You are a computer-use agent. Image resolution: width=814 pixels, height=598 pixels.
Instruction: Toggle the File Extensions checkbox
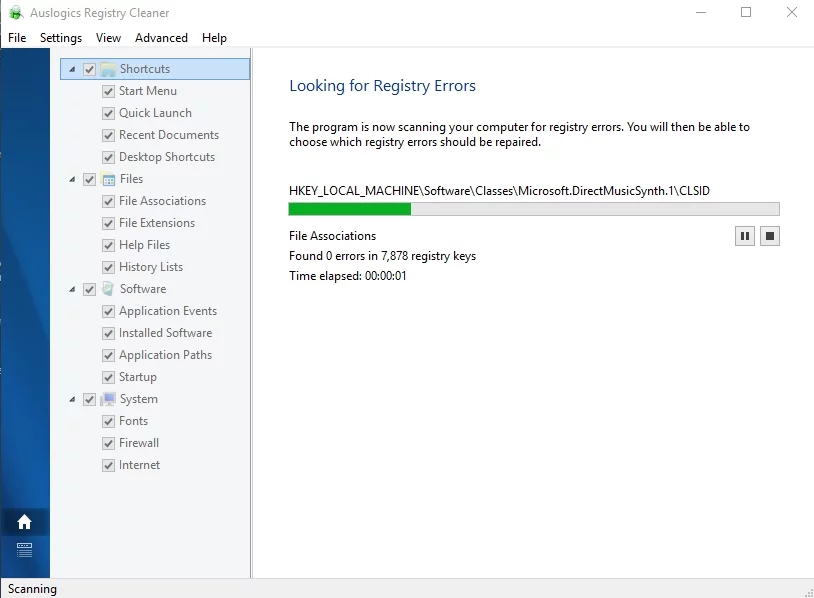point(109,223)
